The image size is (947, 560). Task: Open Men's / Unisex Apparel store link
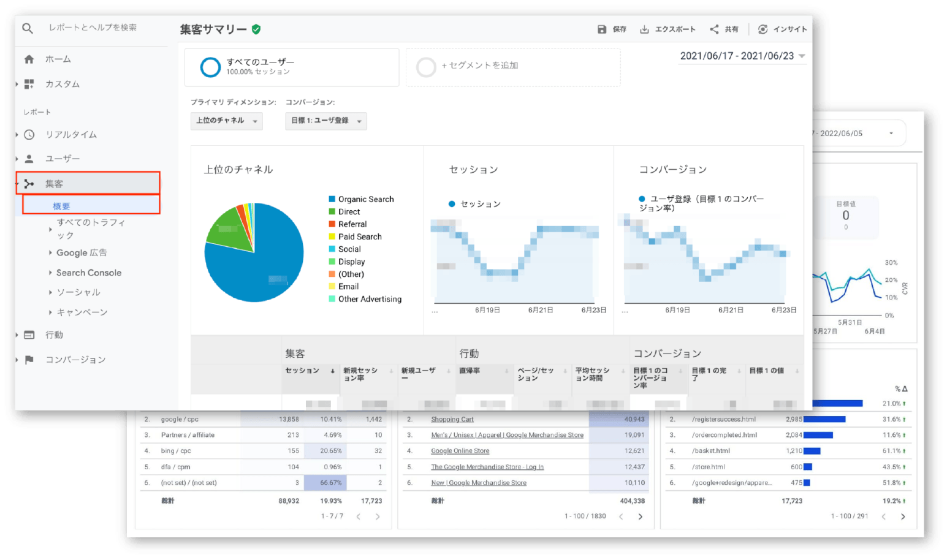[508, 435]
